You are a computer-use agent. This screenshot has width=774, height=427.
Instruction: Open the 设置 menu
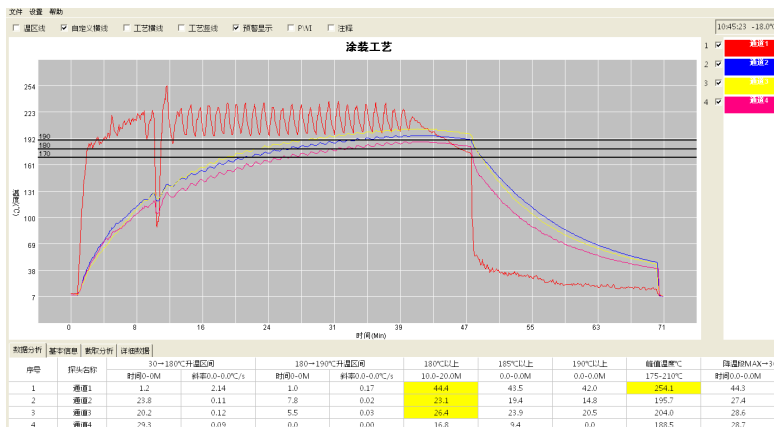click(35, 11)
